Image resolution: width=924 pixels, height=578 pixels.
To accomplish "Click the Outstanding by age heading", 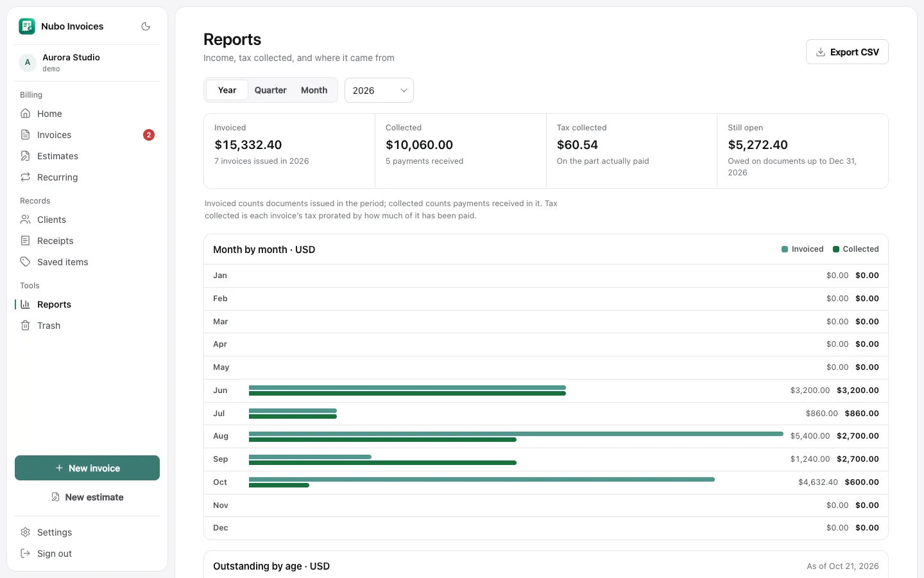I will click(x=271, y=566).
